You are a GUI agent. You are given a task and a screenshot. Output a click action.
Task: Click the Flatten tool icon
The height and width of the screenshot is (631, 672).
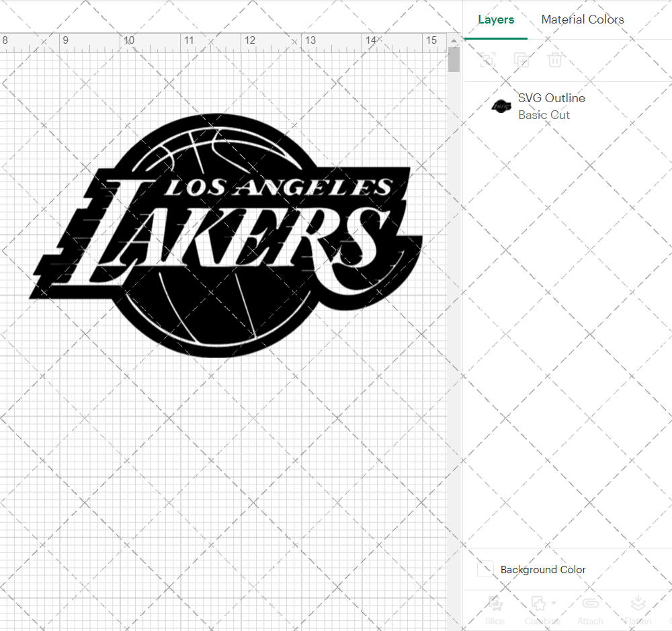pyautogui.click(x=638, y=603)
